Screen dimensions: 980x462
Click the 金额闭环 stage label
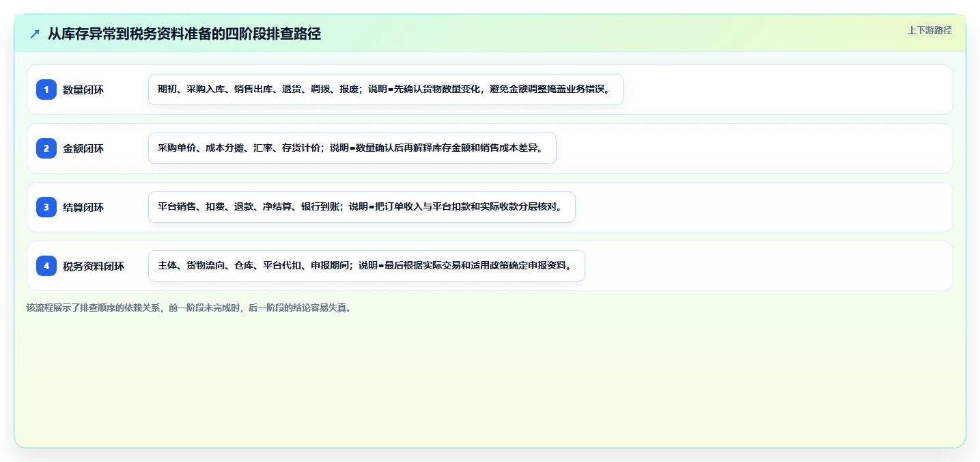[x=83, y=148]
